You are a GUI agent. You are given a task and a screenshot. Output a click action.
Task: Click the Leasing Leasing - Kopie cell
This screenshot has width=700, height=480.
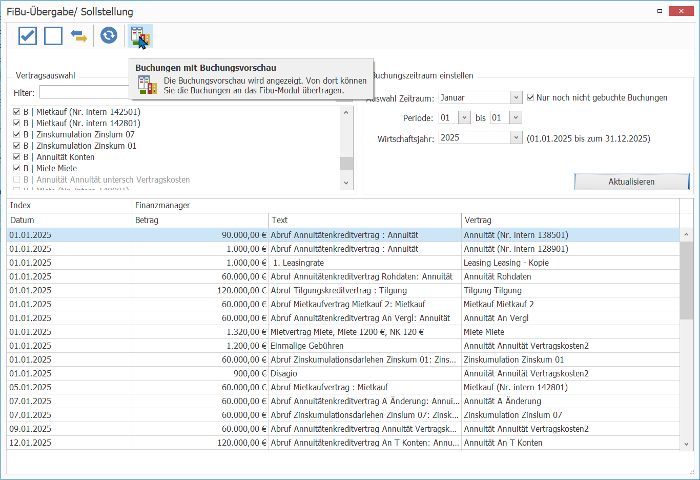click(x=571, y=263)
